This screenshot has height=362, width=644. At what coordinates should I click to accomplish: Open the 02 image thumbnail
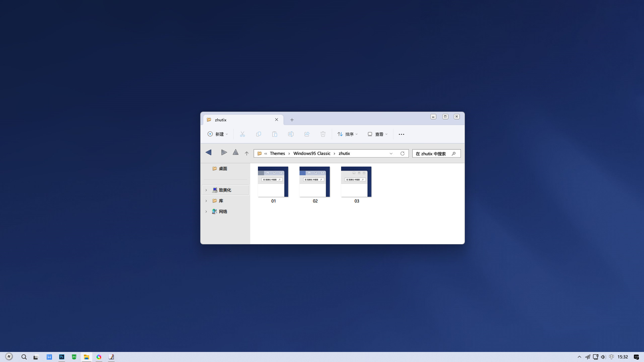[x=314, y=182]
